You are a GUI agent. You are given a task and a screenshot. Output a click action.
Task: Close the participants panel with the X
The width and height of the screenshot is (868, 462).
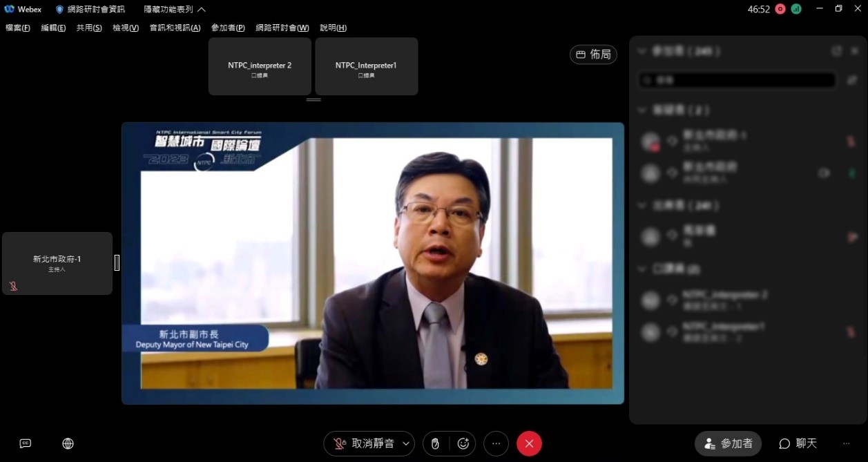coord(854,51)
